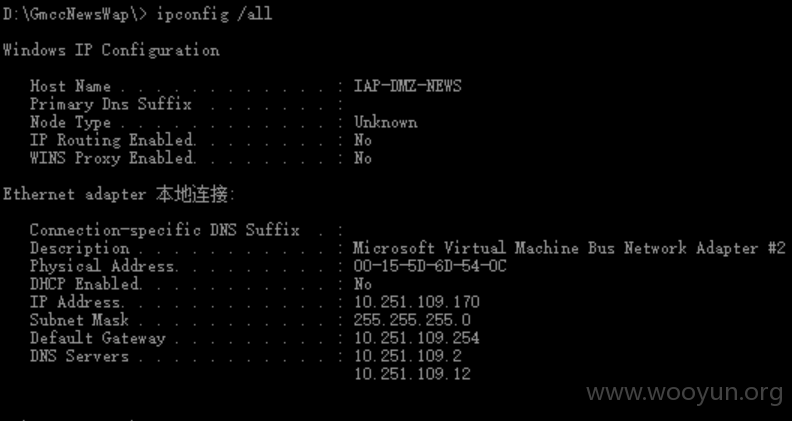Click the www.wooyun.org watermark
The image size is (792, 421).
685,393
